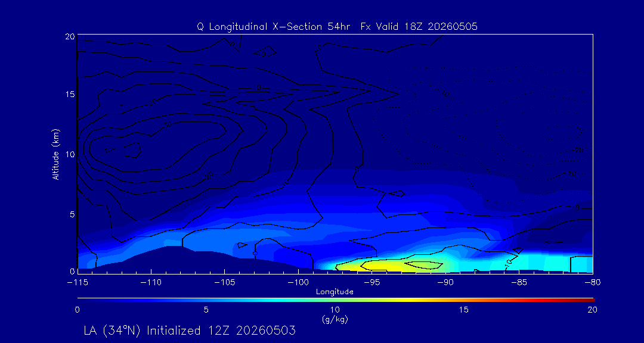Click the 20 altitude tick label
Image resolution: width=644 pixels, height=343 pixels.
pyautogui.click(x=70, y=36)
